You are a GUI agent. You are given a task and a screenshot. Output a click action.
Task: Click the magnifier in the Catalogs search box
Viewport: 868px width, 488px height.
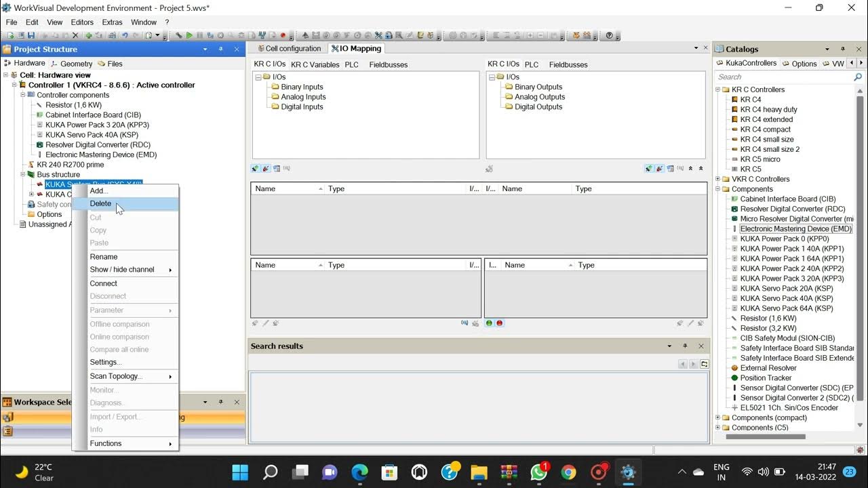pyautogui.click(x=857, y=77)
